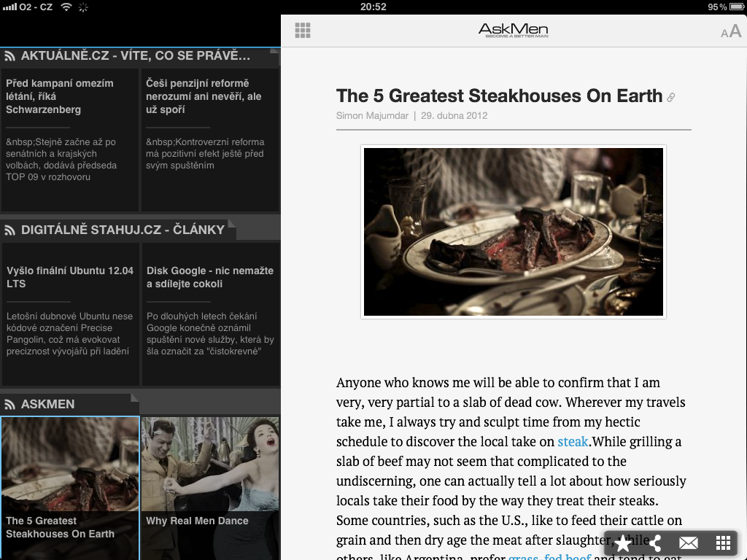Follow the 'steak' hyperlink in article text
The width and height of the screenshot is (747, 560).
coord(573,442)
